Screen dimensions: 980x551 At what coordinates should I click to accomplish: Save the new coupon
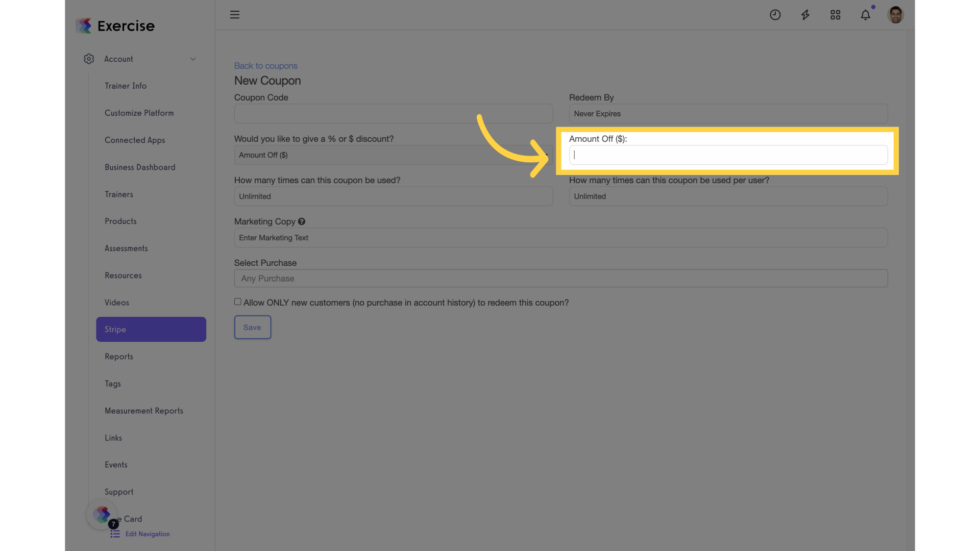tap(252, 327)
